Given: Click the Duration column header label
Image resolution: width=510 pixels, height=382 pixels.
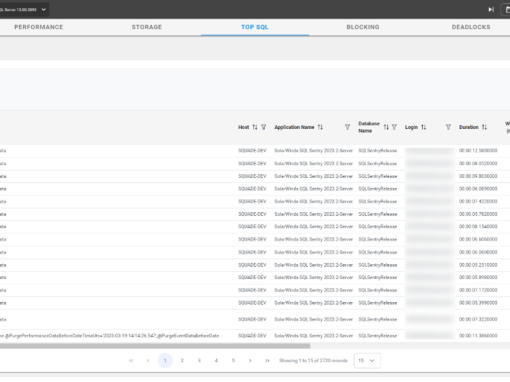Looking at the screenshot, I should pyautogui.click(x=469, y=127).
